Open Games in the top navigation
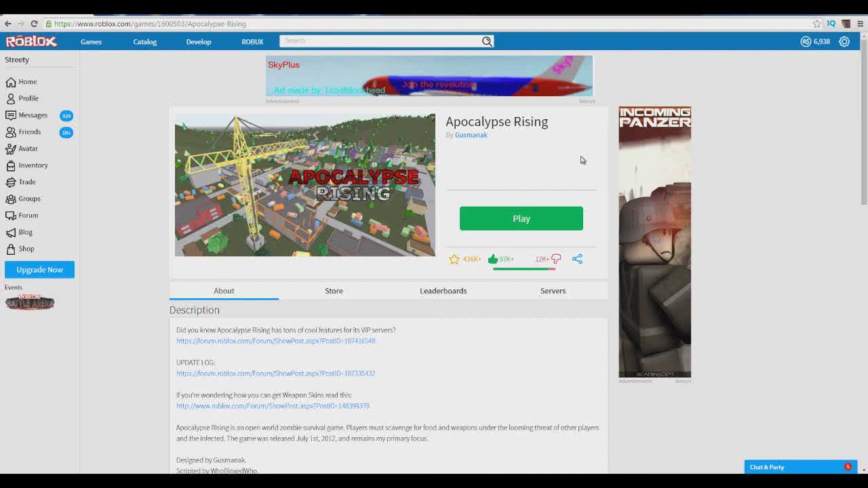Viewport: 868px width, 488px height. (91, 42)
